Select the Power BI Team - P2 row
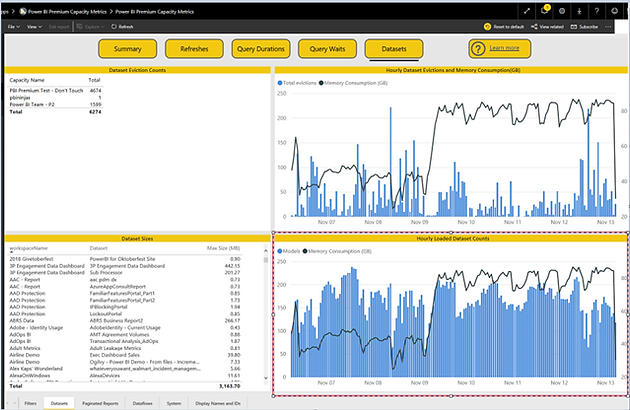630x410 pixels. (x=55, y=104)
